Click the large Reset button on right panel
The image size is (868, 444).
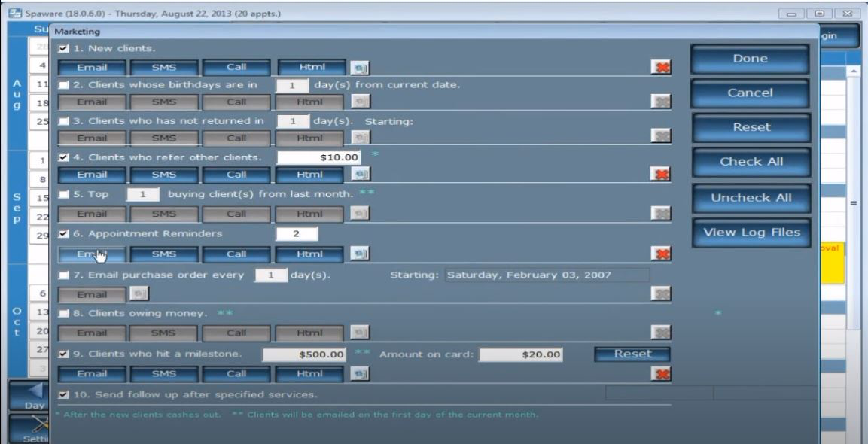(x=751, y=127)
